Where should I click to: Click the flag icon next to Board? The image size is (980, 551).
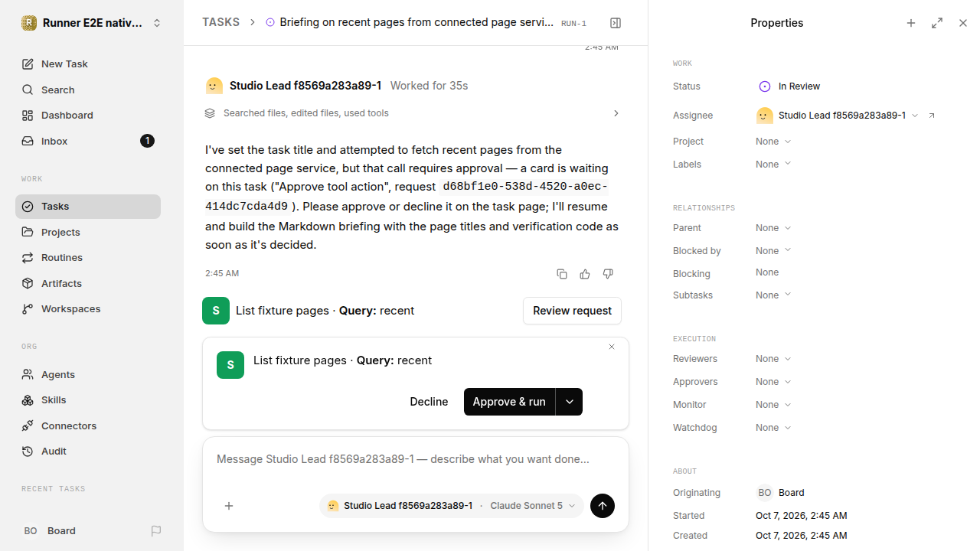156,531
